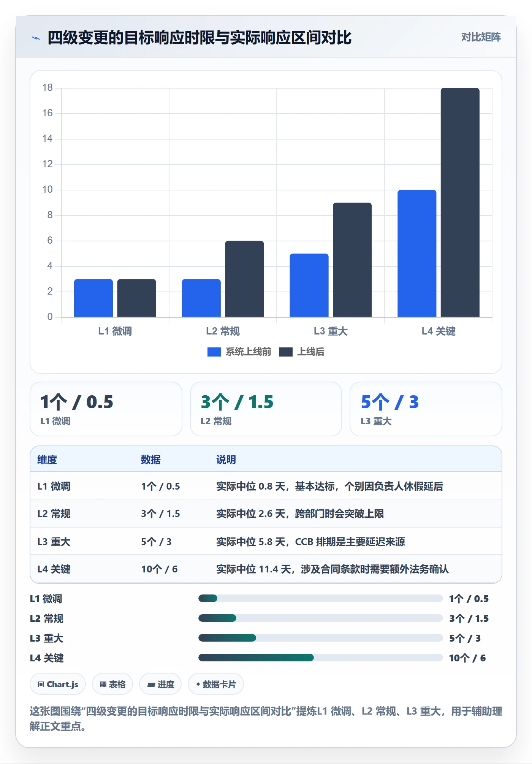Click the L4 关键 progress bar

click(x=320, y=658)
